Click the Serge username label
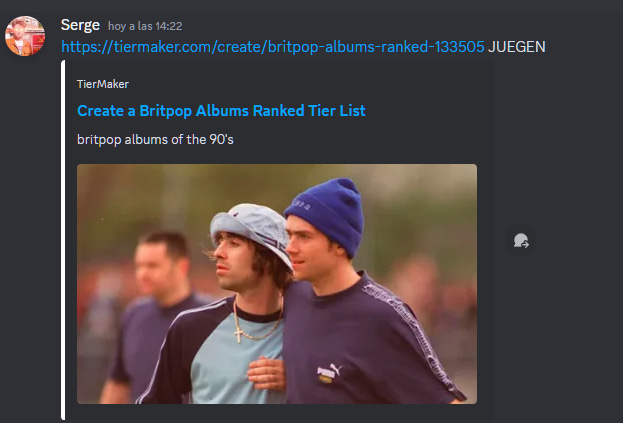The width and height of the screenshot is (623, 423). coord(80,25)
